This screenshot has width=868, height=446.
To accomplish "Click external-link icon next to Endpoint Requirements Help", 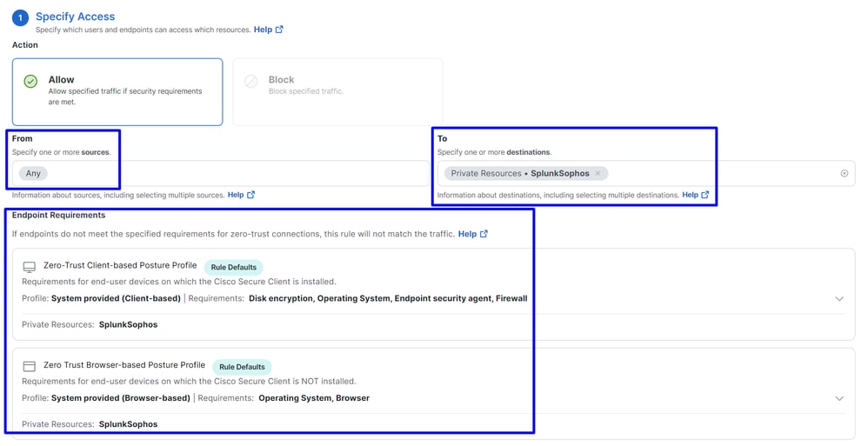I will tap(484, 234).
